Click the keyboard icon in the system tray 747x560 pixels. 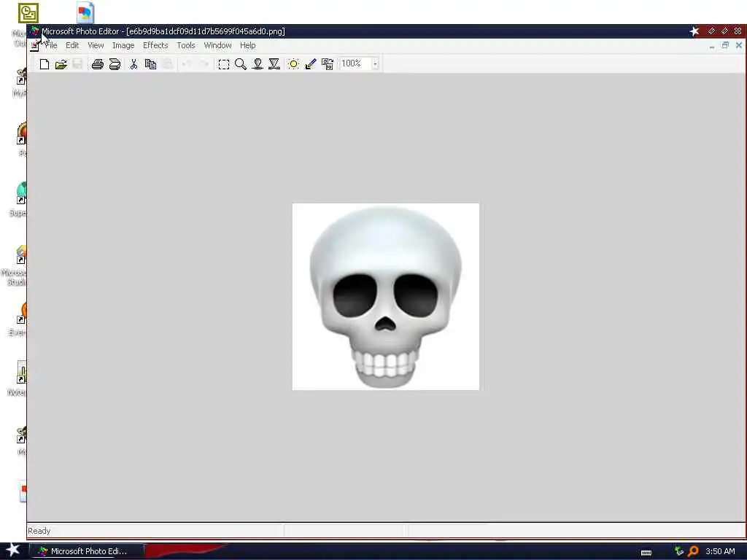pos(646,553)
